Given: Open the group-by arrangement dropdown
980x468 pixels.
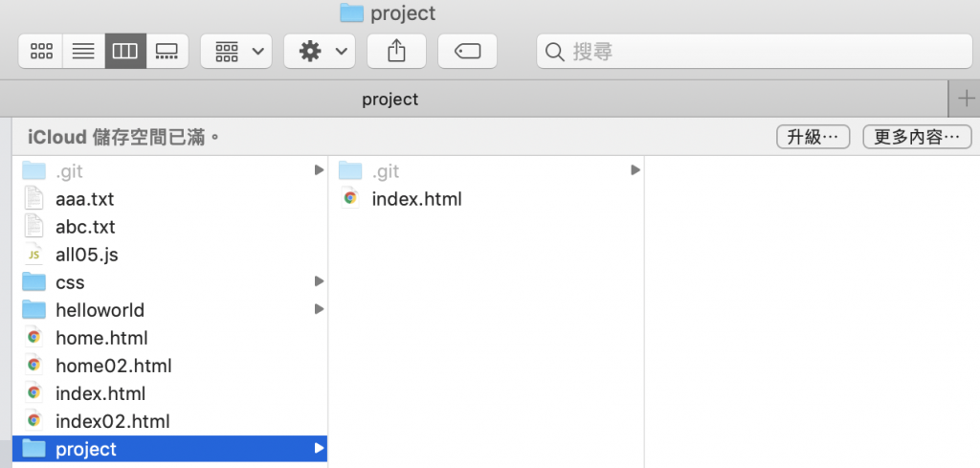Looking at the screenshot, I should click(x=236, y=52).
